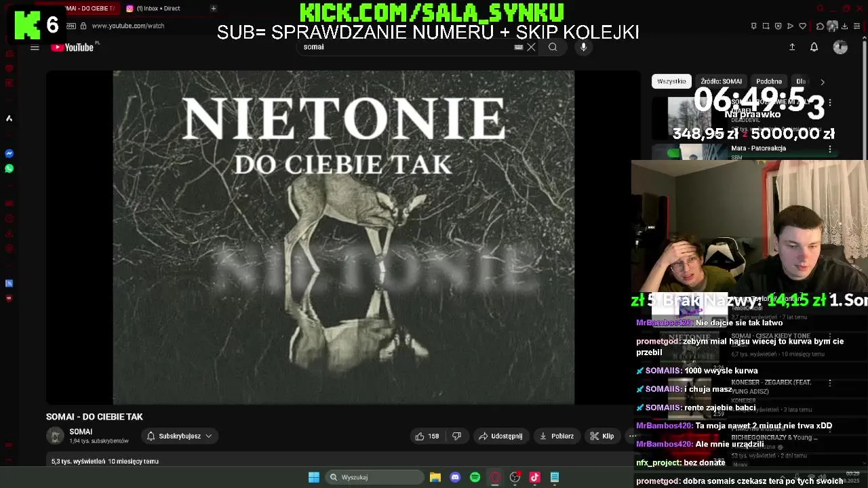Open the SOMAI channel name link
The width and height of the screenshot is (868, 488).
pos(81,432)
